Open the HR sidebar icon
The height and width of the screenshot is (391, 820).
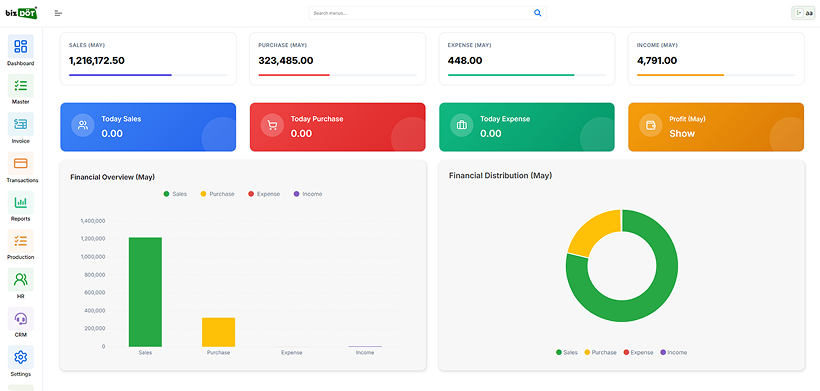click(20, 279)
